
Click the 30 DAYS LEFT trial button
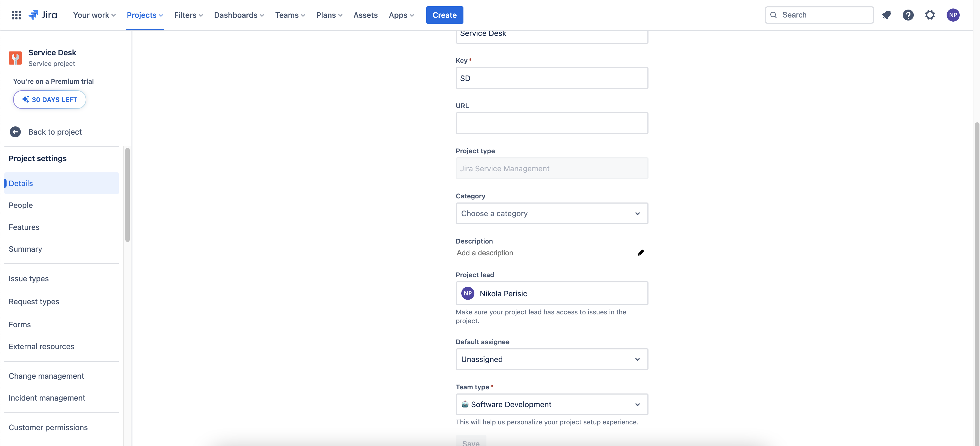pyautogui.click(x=50, y=99)
